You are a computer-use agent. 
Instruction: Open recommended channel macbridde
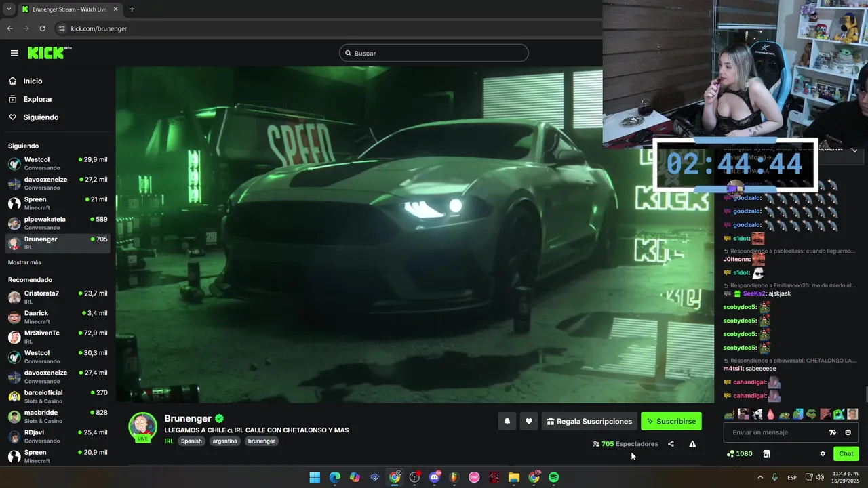[x=58, y=416]
